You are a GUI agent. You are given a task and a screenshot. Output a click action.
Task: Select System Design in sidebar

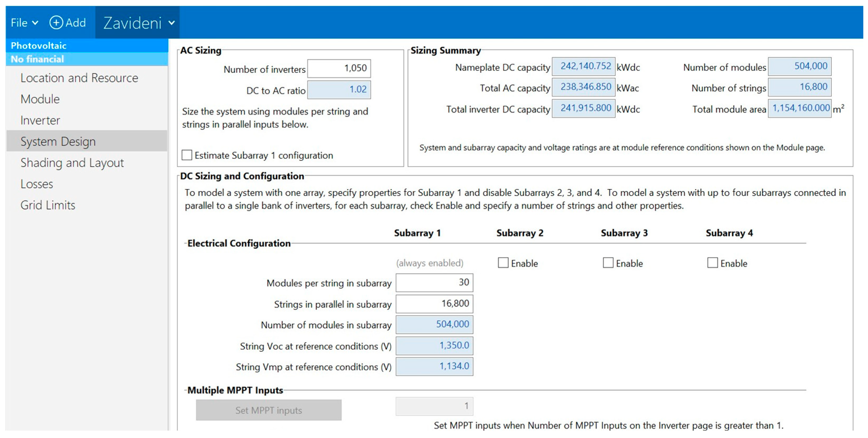pos(58,141)
